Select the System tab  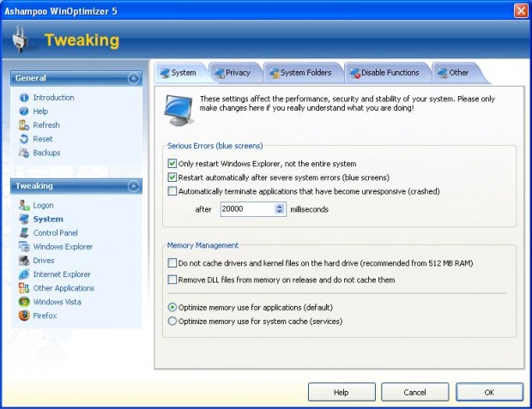tap(180, 73)
